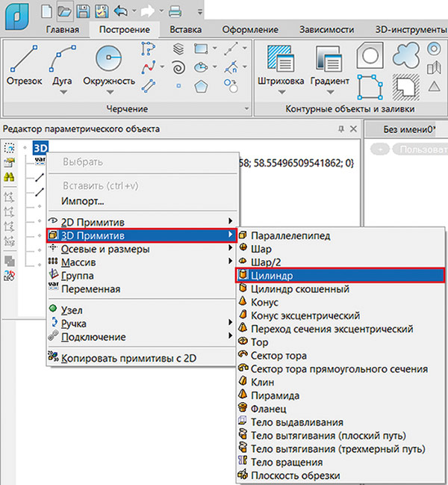Expand the Окружность dropdown arrow

(x=109, y=93)
